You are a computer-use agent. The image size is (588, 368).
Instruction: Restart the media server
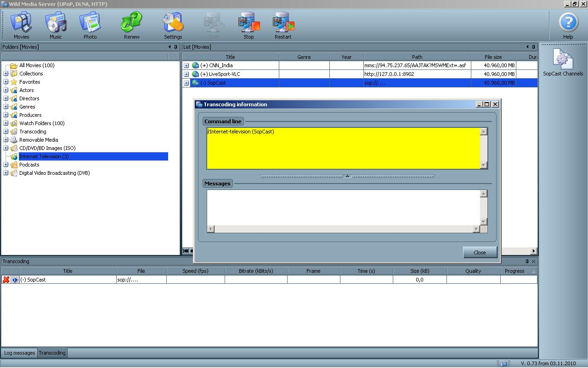coord(283,26)
